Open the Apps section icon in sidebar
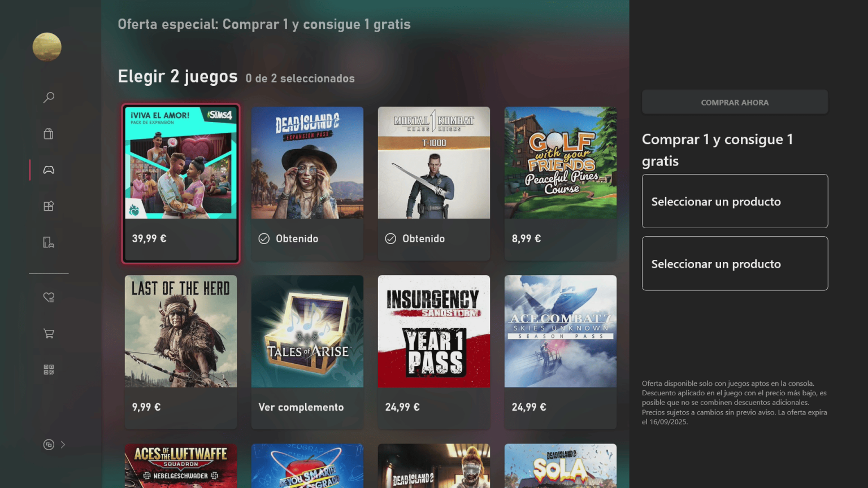Screen dimensions: 868x488 point(49,242)
